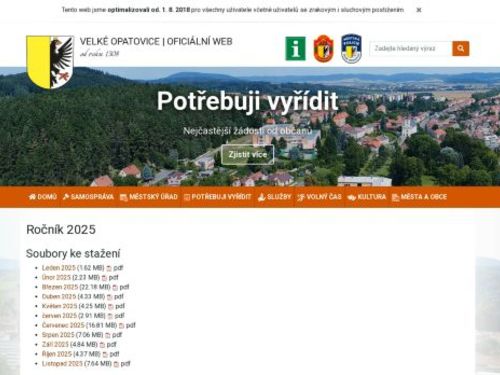This screenshot has height=375, width=500.
Task: Open the green information center icon
Action: coord(295,49)
